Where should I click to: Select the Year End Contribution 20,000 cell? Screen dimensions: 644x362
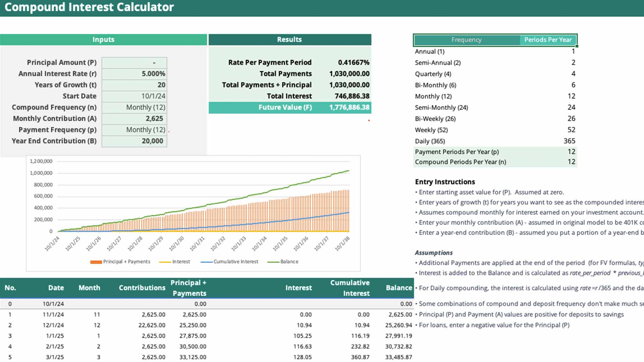click(x=134, y=141)
